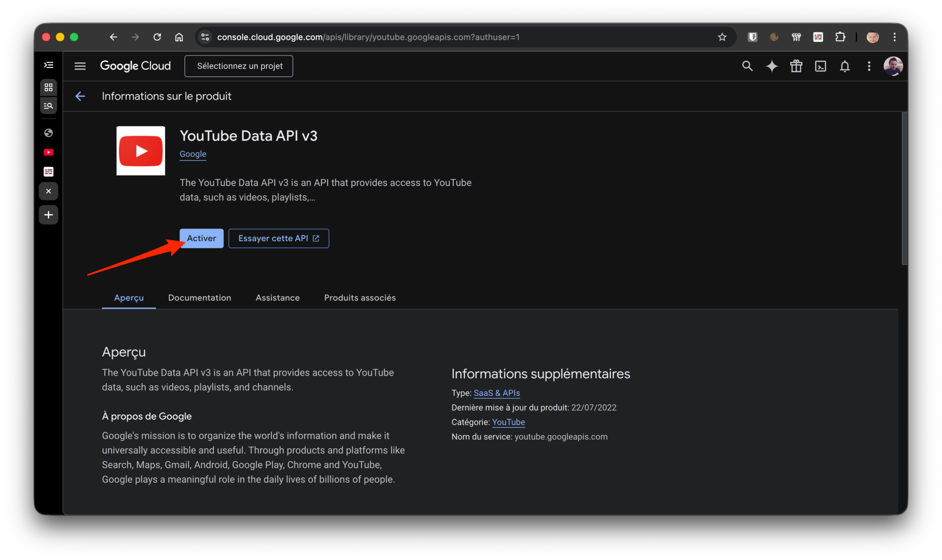Click the date 22/07/2022
The width and height of the screenshot is (942, 560).
click(x=594, y=407)
